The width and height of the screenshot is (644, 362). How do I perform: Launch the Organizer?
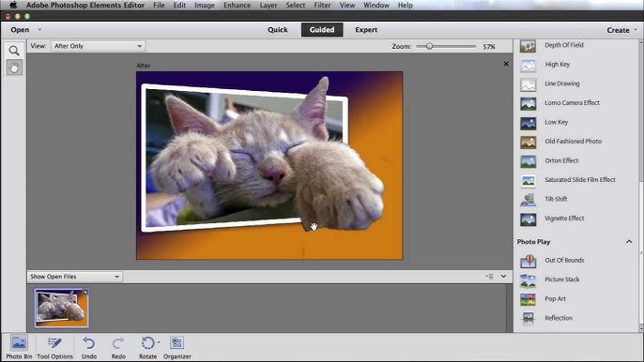[177, 347]
